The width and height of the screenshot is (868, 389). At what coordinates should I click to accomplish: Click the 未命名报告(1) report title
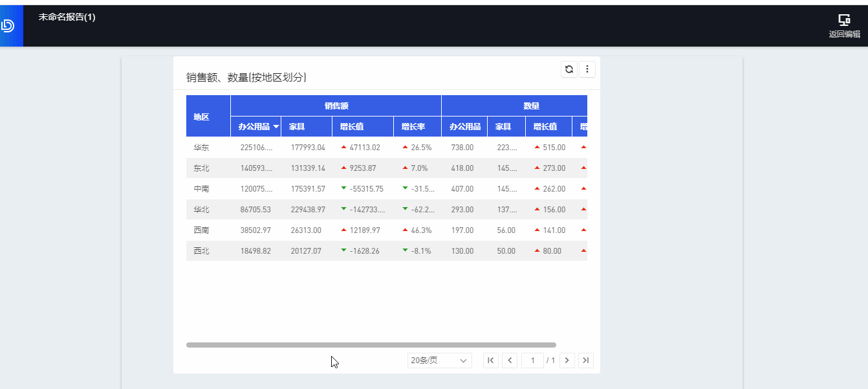tap(67, 17)
